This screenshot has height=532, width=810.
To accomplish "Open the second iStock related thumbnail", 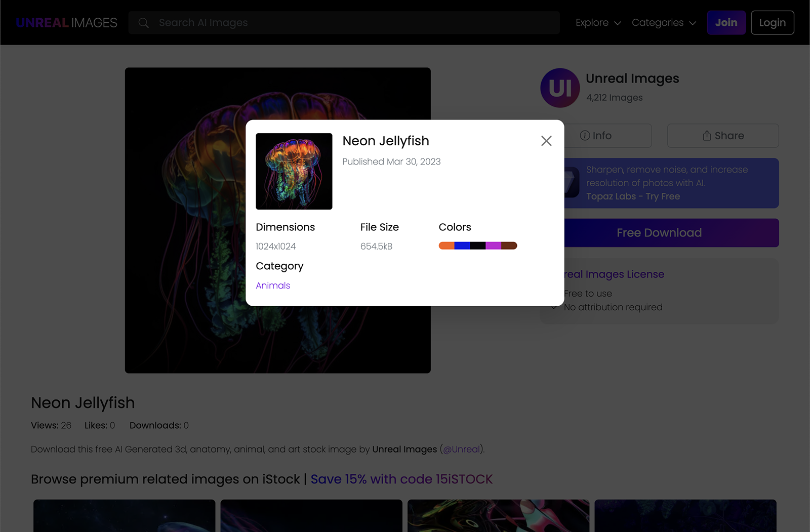I will coord(311,516).
